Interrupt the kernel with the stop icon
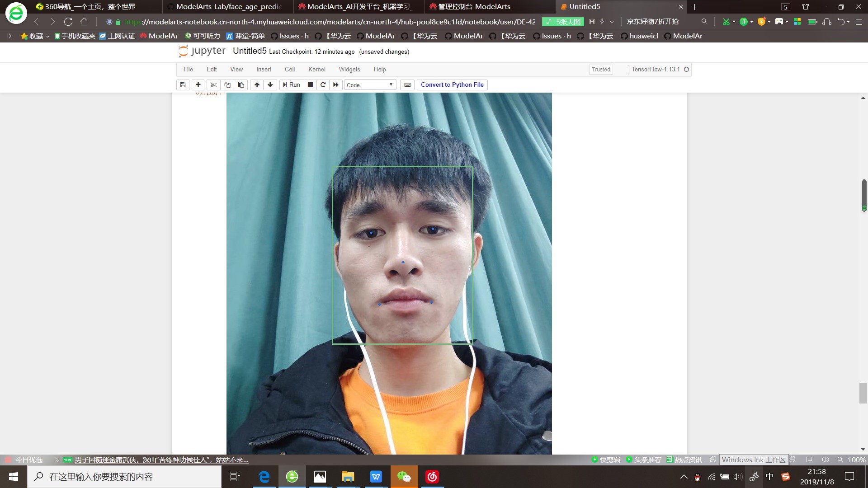This screenshot has width=868, height=488. [310, 85]
